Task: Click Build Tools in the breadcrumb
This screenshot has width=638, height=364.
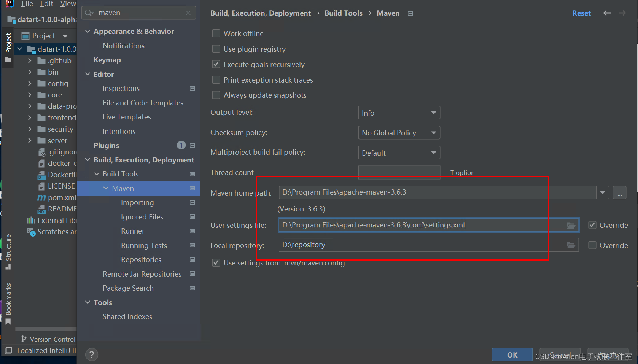Action: tap(343, 13)
